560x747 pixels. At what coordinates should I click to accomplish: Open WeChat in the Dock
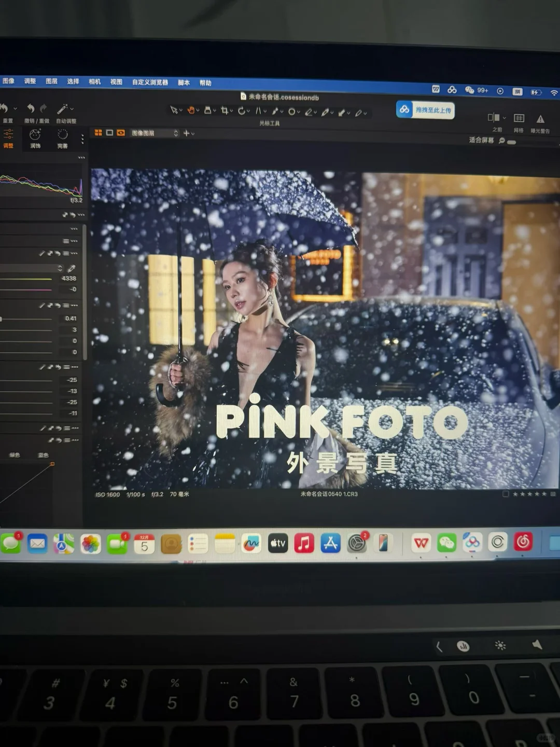pos(446,543)
